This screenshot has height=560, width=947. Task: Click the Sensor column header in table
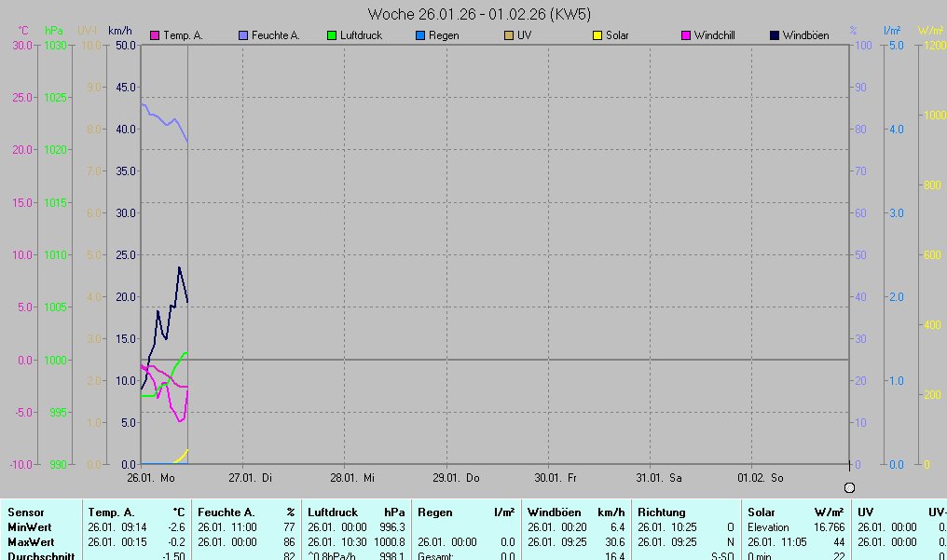25,512
